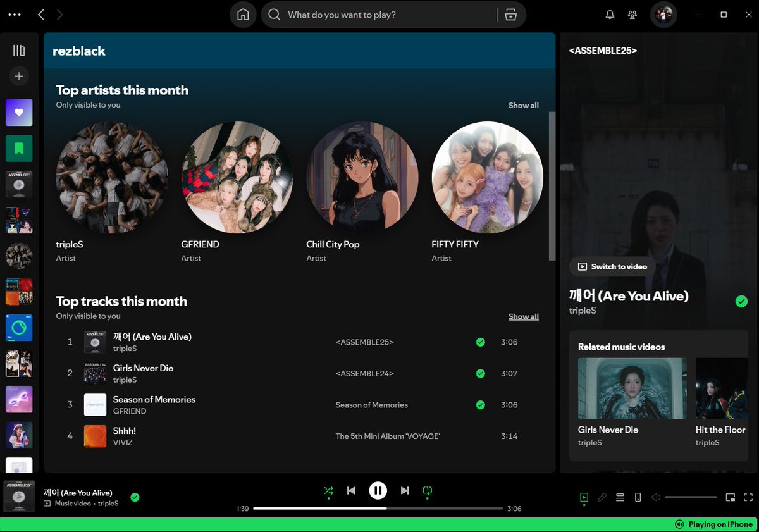Open VIVIZ artist link under Shhh!

pyautogui.click(x=123, y=443)
